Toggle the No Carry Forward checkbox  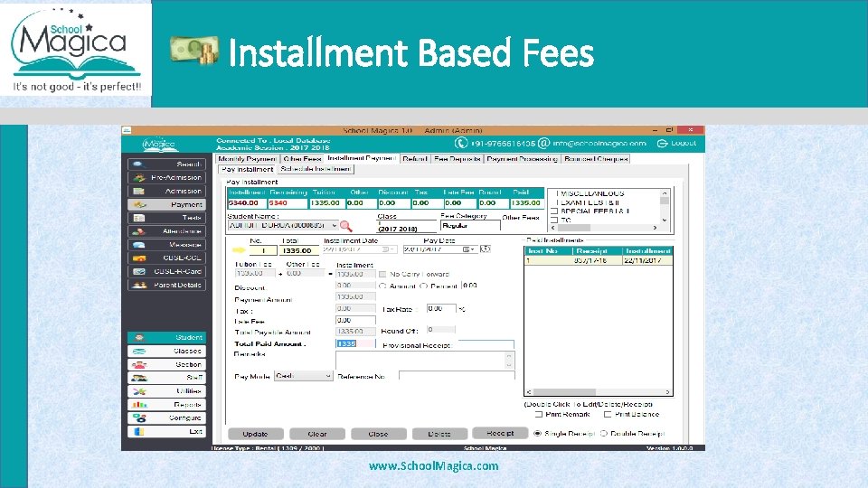coord(382,274)
